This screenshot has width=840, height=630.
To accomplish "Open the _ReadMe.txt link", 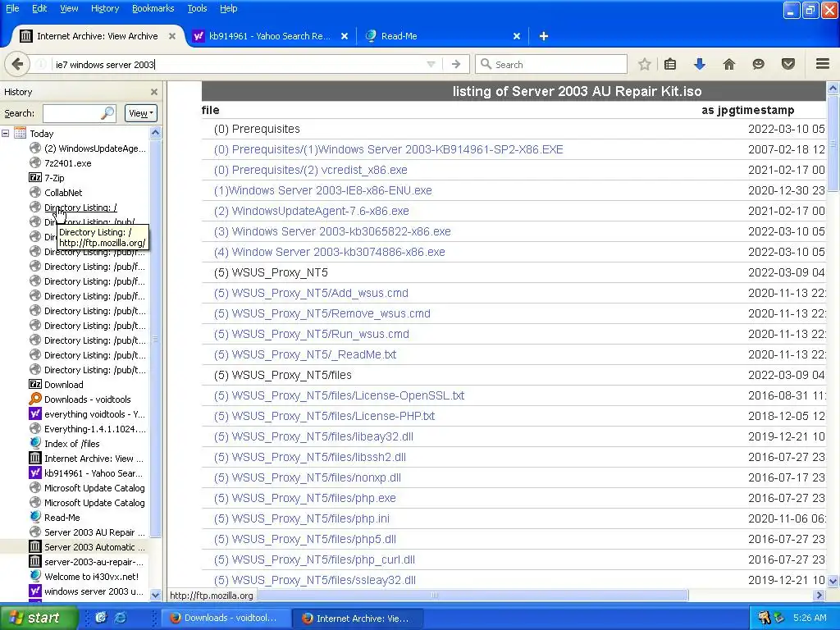I will [x=305, y=354].
